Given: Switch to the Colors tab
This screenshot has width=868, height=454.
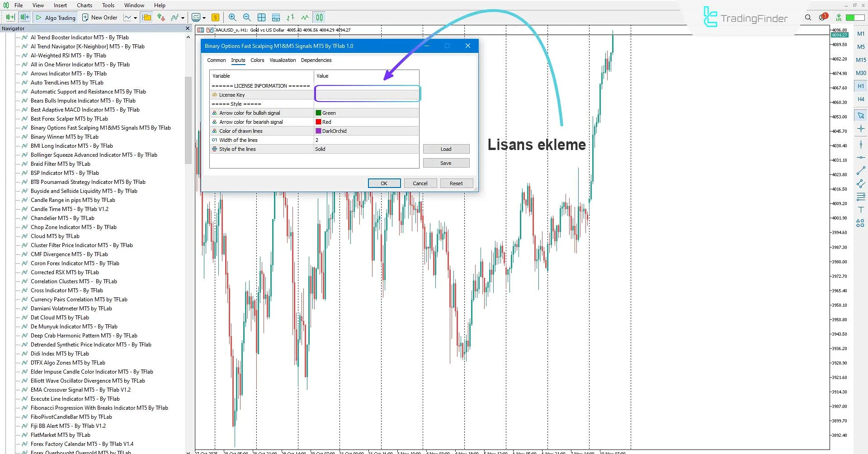Looking at the screenshot, I should [257, 60].
